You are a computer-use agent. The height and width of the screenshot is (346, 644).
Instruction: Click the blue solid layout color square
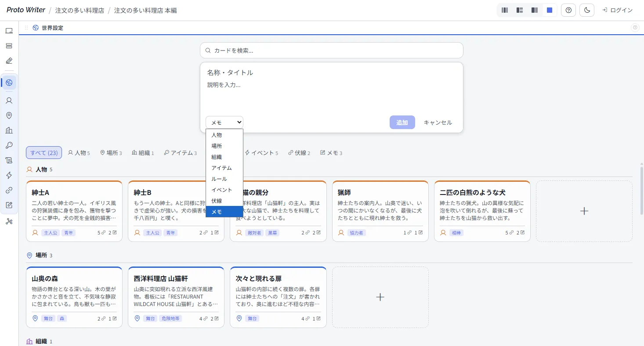point(550,10)
